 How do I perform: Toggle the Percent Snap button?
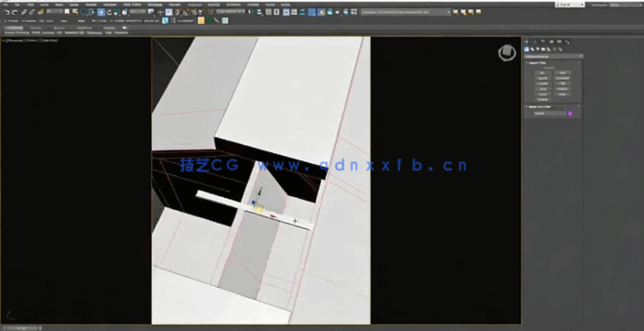(195, 12)
